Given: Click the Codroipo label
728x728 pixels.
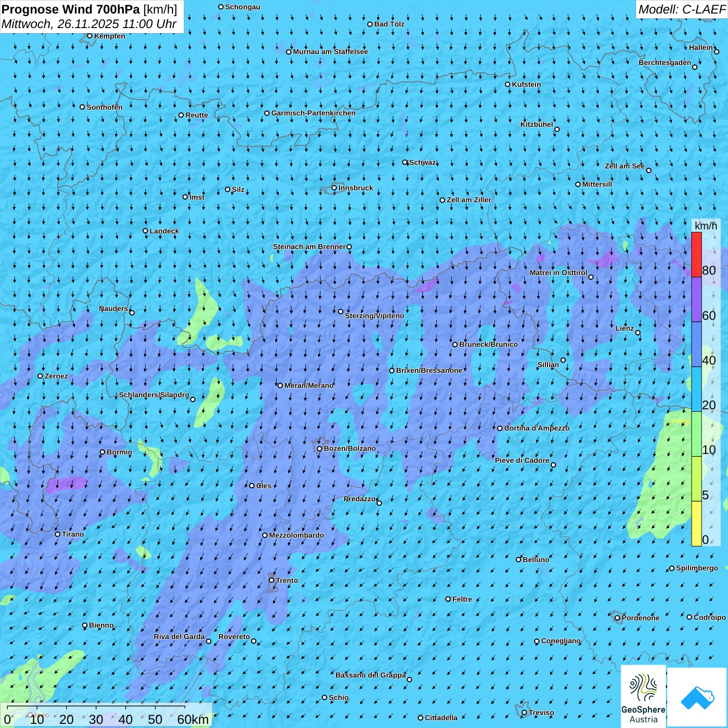Looking at the screenshot, I should (x=710, y=617).
